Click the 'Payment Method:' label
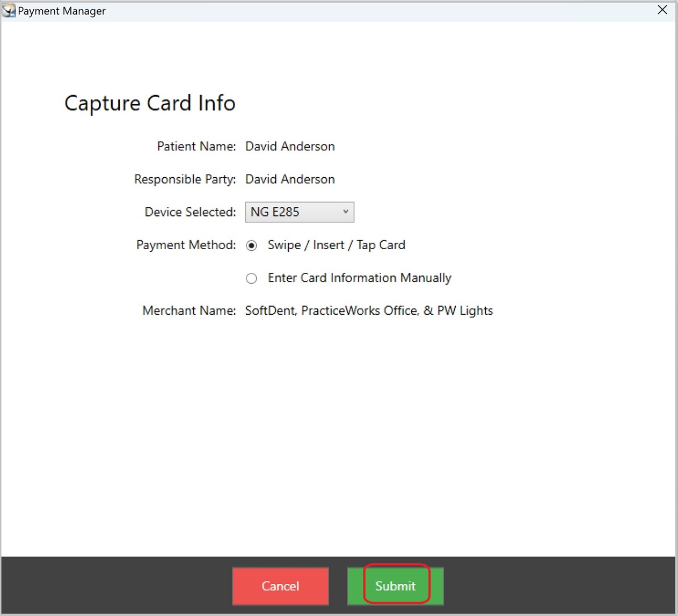 (x=186, y=245)
